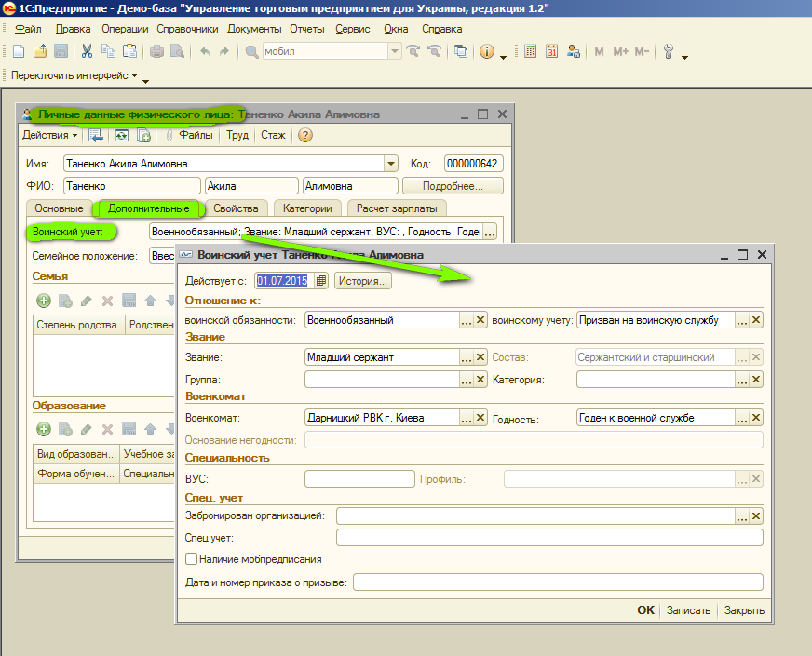Open selection for воинскому учету field
Viewport: 812px width, 656px height.
[742, 320]
